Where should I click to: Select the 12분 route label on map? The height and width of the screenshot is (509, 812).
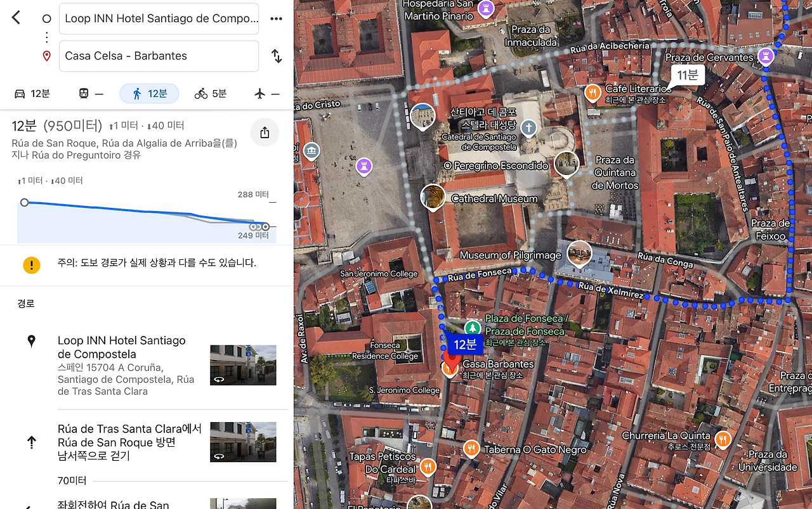coord(465,344)
